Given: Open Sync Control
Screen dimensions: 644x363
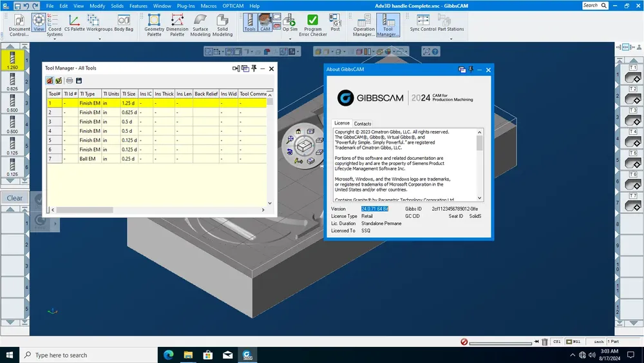Looking at the screenshot, I should tap(422, 23).
